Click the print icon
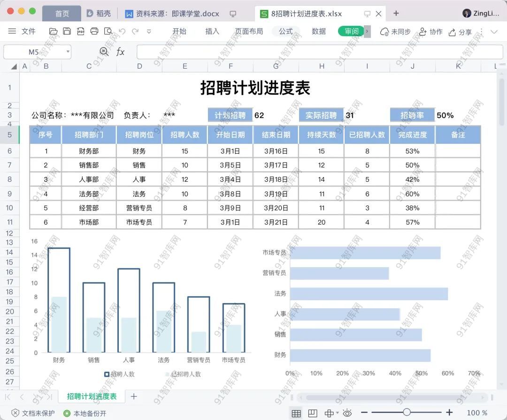 [x=94, y=31]
